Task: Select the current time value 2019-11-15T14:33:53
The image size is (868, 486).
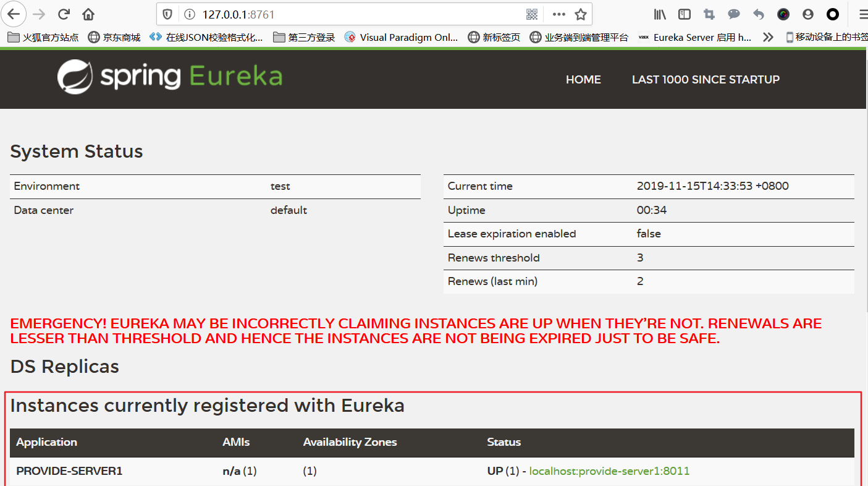Action: coord(713,186)
